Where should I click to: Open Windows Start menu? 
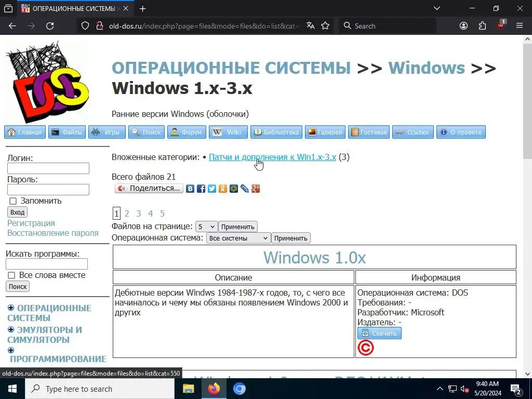12,389
